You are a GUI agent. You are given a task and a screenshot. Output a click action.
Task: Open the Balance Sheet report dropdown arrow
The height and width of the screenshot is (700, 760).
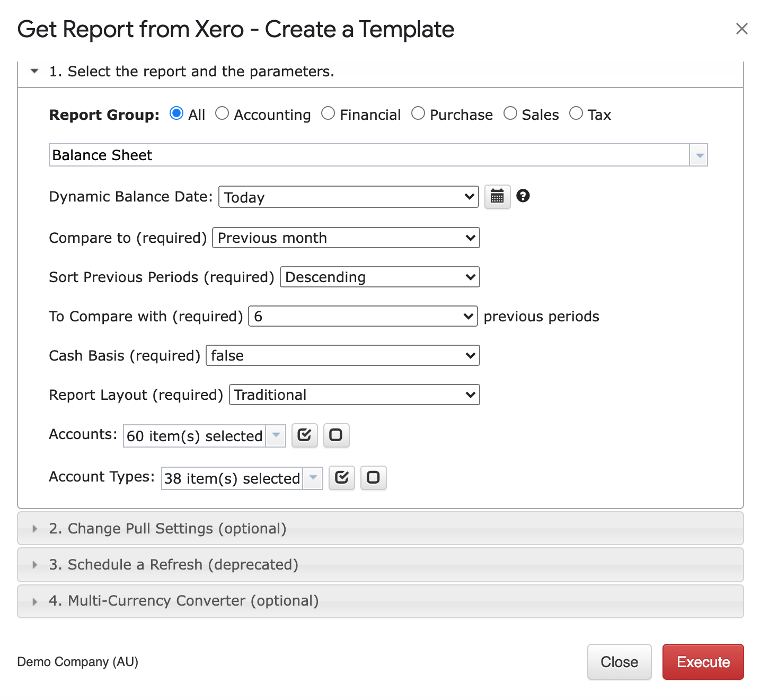(699, 155)
